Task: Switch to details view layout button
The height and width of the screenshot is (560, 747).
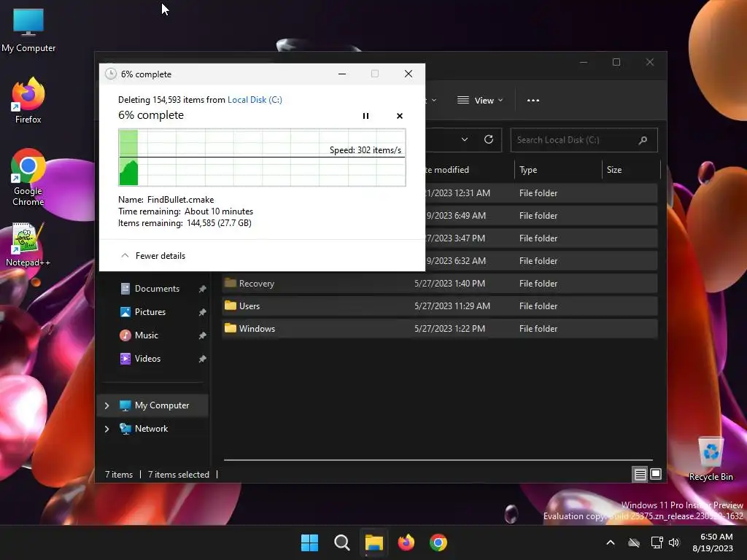Action: pos(640,474)
